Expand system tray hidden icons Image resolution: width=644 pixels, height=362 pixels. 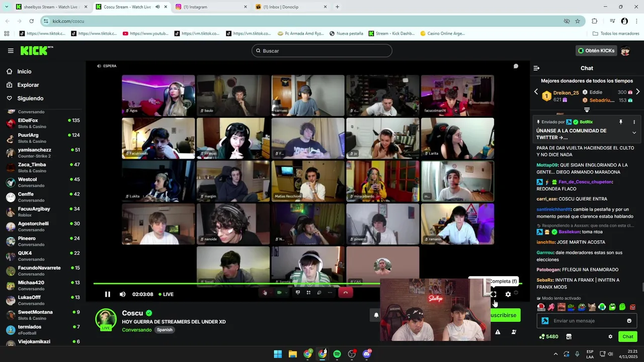coord(555,354)
